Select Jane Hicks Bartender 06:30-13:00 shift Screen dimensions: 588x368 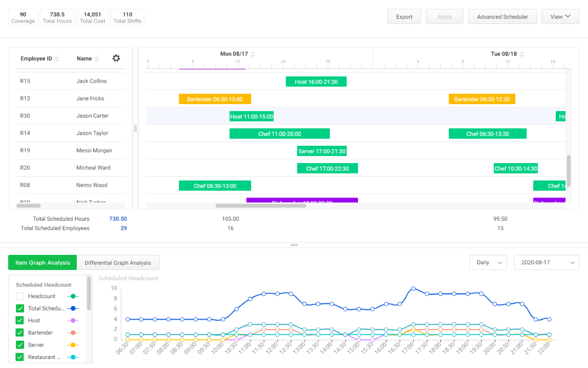(215, 99)
